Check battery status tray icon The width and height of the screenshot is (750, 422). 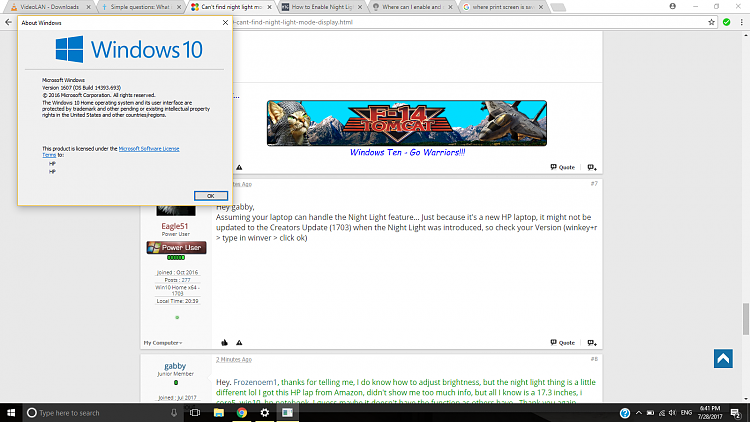[651, 413]
